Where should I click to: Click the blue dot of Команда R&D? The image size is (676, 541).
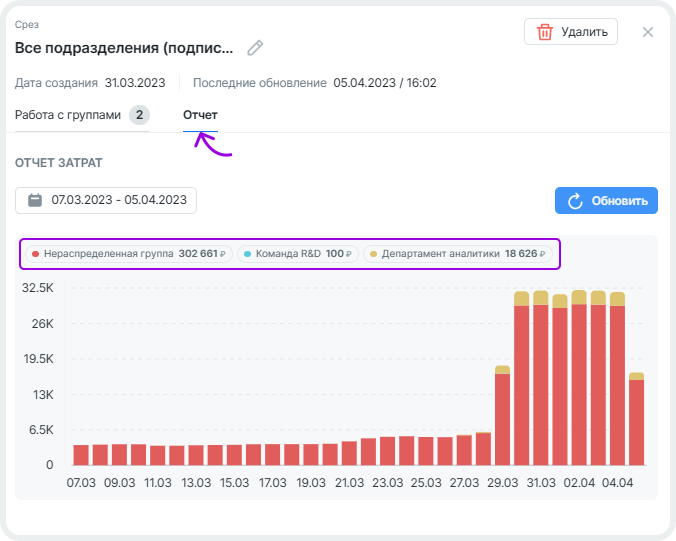[x=248, y=254]
